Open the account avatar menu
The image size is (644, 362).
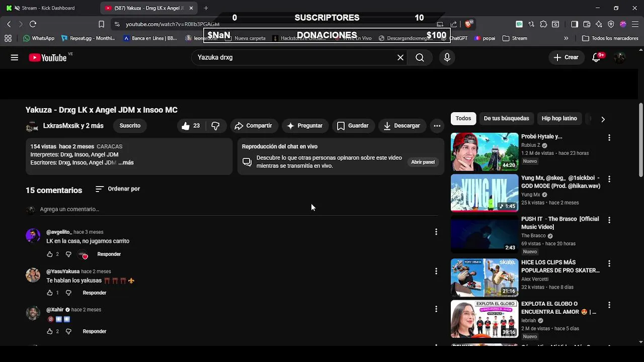pos(620,57)
